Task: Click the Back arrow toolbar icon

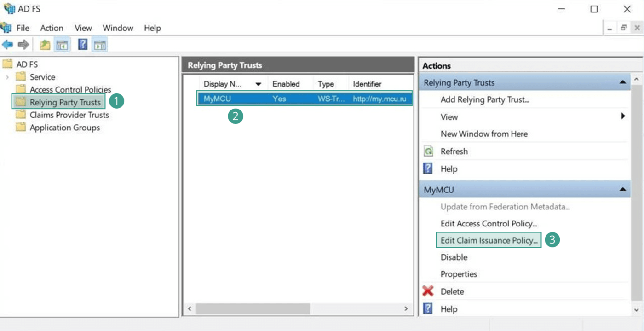Action: pos(7,45)
